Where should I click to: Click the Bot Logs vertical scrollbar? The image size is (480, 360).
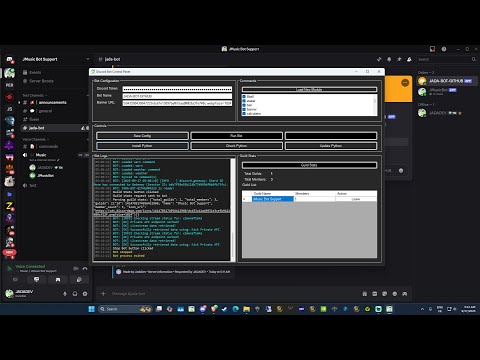(233, 210)
